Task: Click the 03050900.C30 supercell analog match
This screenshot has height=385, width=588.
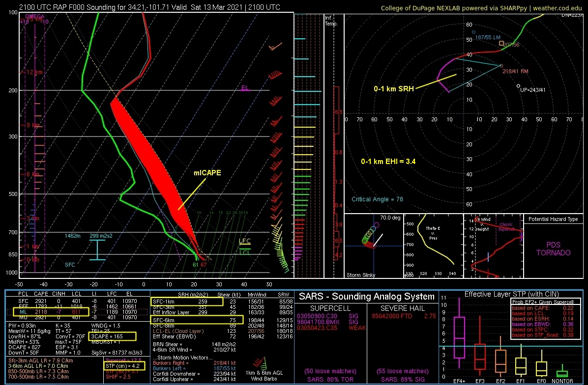Action: pyautogui.click(x=317, y=316)
